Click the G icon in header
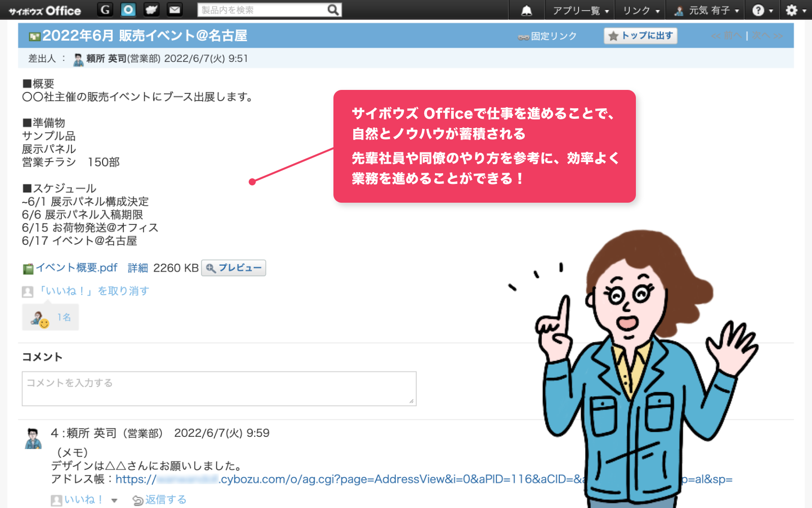 105,10
